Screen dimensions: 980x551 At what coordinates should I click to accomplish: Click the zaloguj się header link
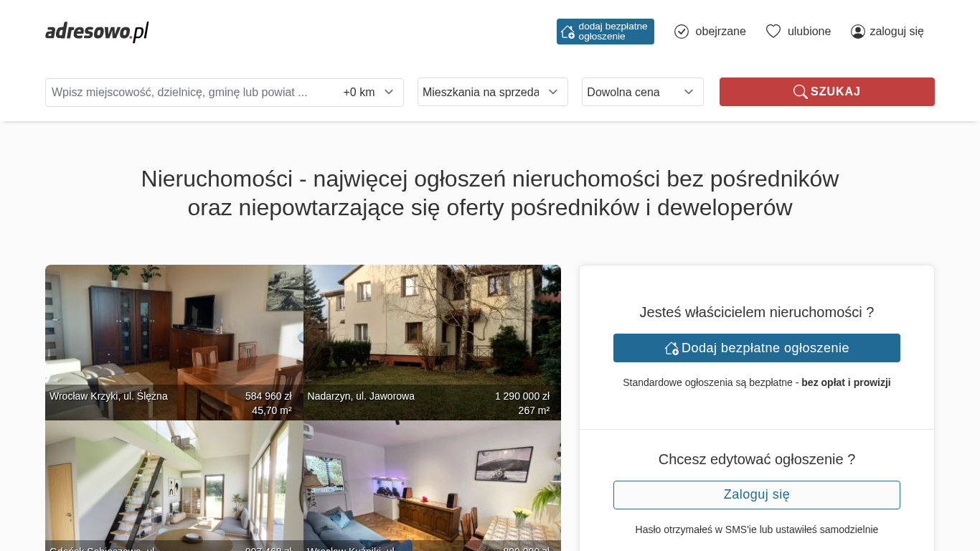(x=897, y=32)
